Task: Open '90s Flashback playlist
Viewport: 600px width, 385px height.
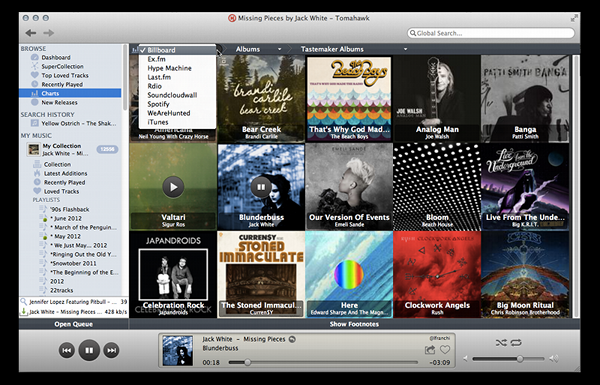Action: (x=69, y=209)
